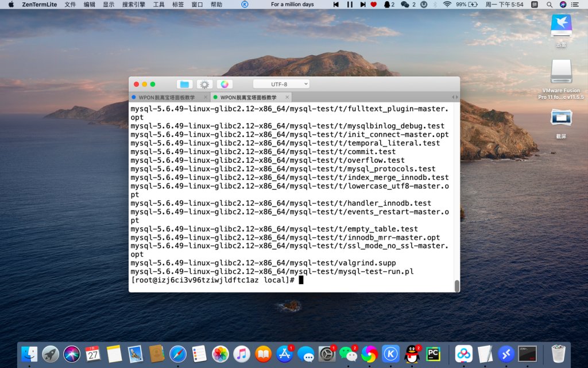Open PyCharm from the Dock
Screen dimensions: 588x368
tap(433, 354)
